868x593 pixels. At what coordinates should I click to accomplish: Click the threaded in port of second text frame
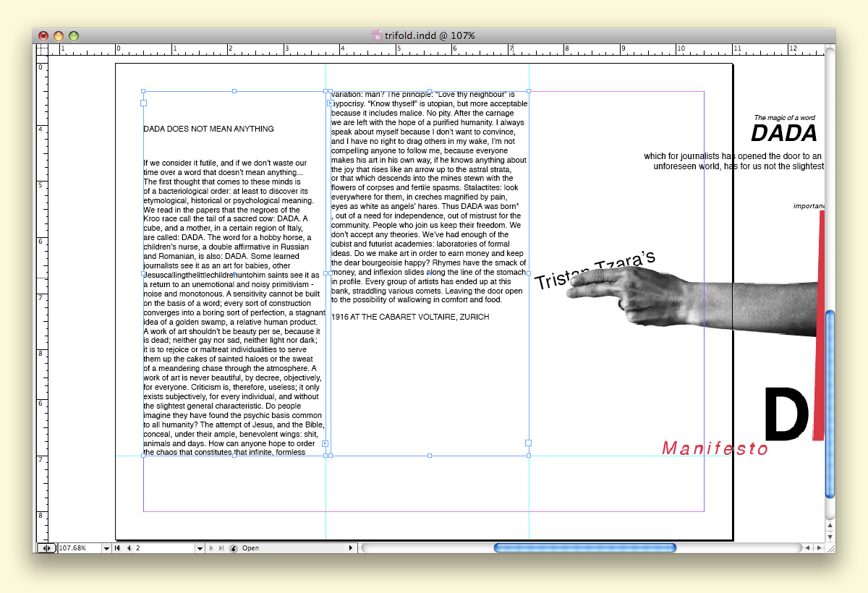pos(330,103)
